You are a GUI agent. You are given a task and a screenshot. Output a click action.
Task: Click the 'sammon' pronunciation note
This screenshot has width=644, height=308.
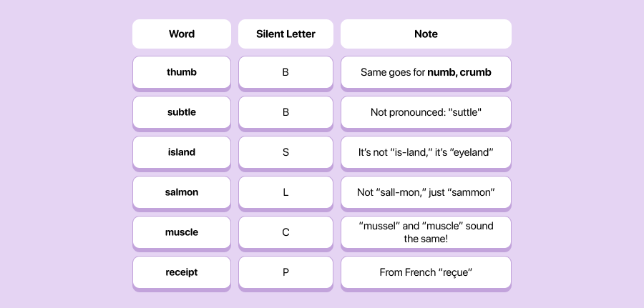pyautogui.click(x=426, y=192)
